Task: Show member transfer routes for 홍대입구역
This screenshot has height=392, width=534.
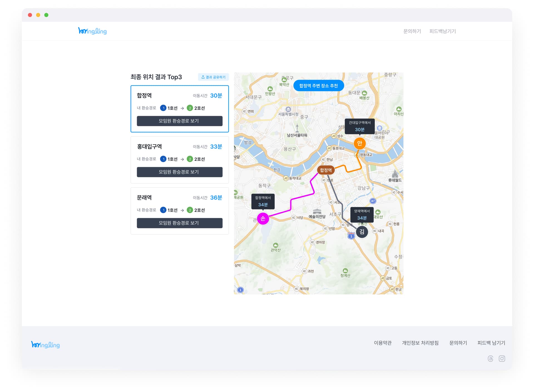Action: coord(179,172)
